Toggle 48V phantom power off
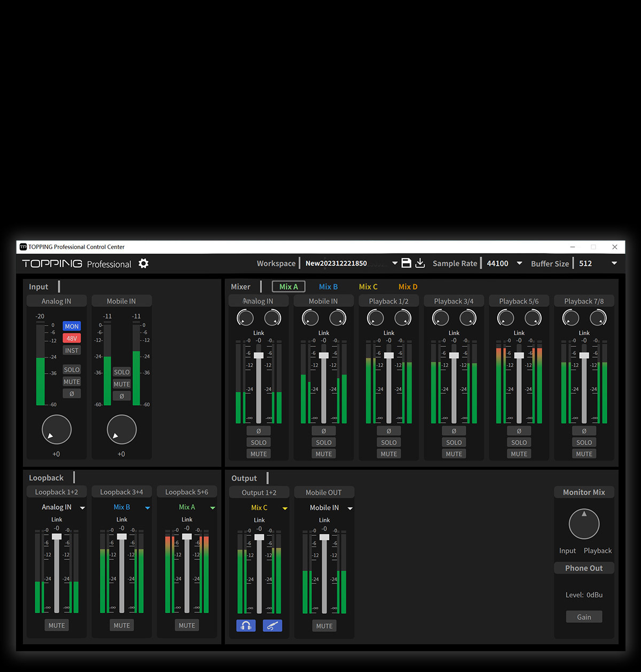641x672 pixels. (x=72, y=338)
